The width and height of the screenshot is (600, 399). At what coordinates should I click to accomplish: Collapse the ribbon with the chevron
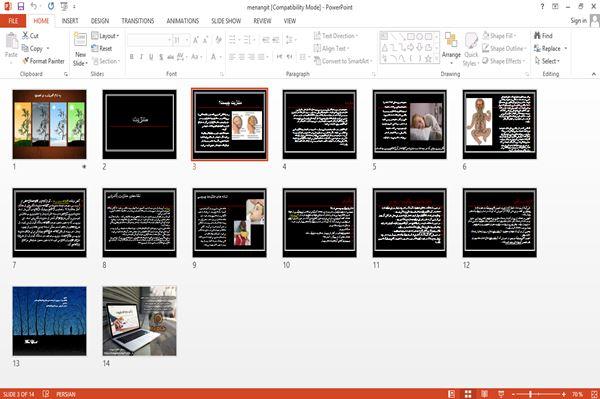[594, 74]
